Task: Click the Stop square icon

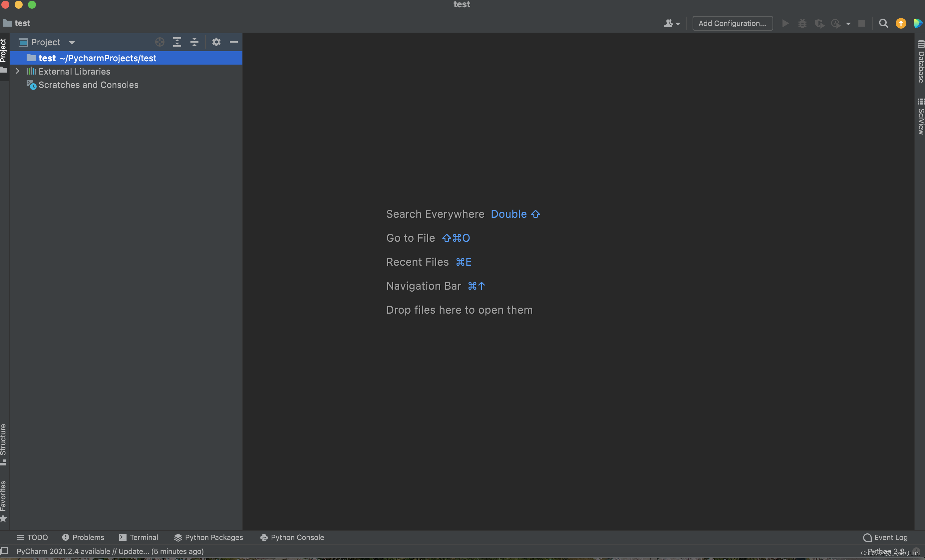Action: point(861,23)
